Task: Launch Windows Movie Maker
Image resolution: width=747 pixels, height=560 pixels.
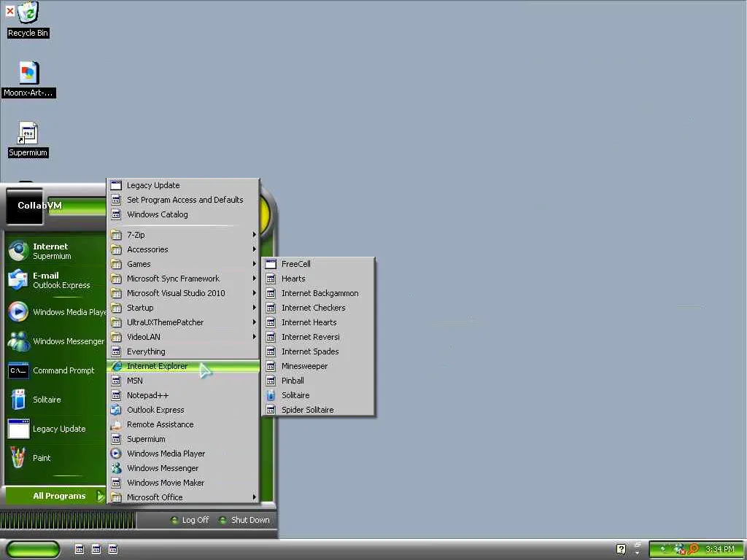Action: pyautogui.click(x=183, y=483)
